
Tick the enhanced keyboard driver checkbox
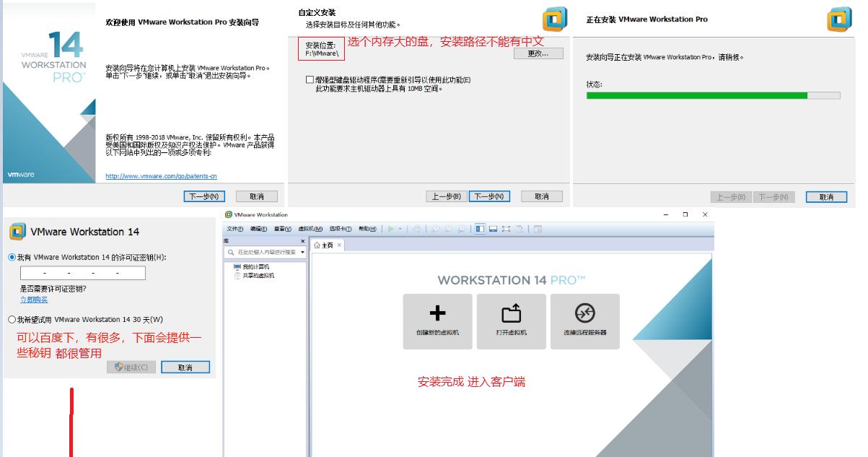(x=310, y=79)
